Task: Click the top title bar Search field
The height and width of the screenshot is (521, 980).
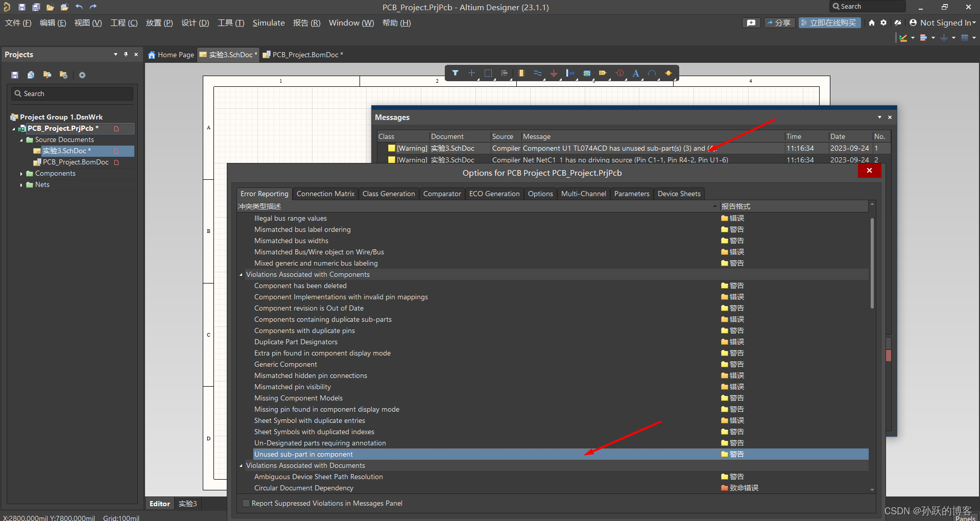Action: point(867,6)
